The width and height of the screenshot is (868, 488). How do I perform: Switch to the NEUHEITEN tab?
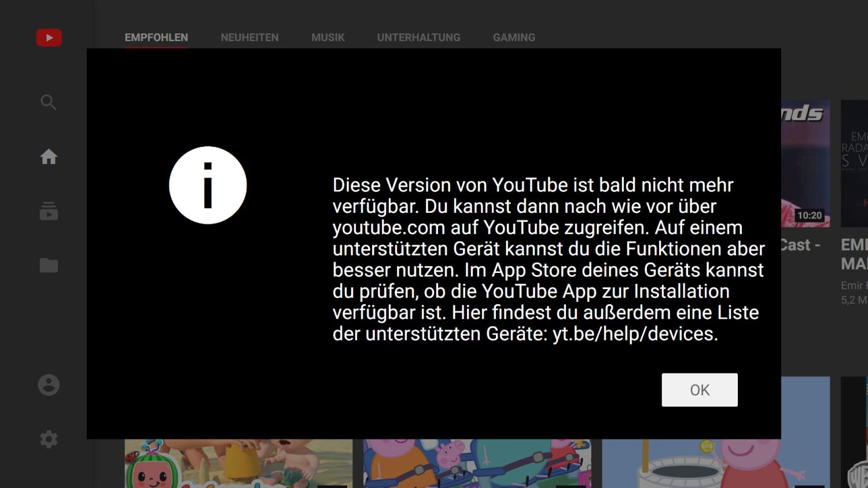249,38
